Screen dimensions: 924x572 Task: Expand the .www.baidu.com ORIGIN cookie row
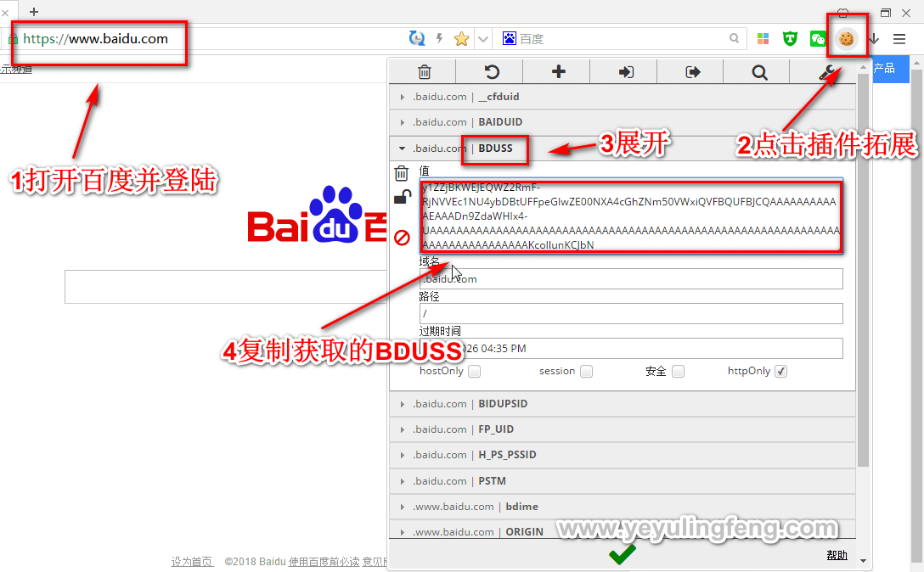click(x=623, y=530)
